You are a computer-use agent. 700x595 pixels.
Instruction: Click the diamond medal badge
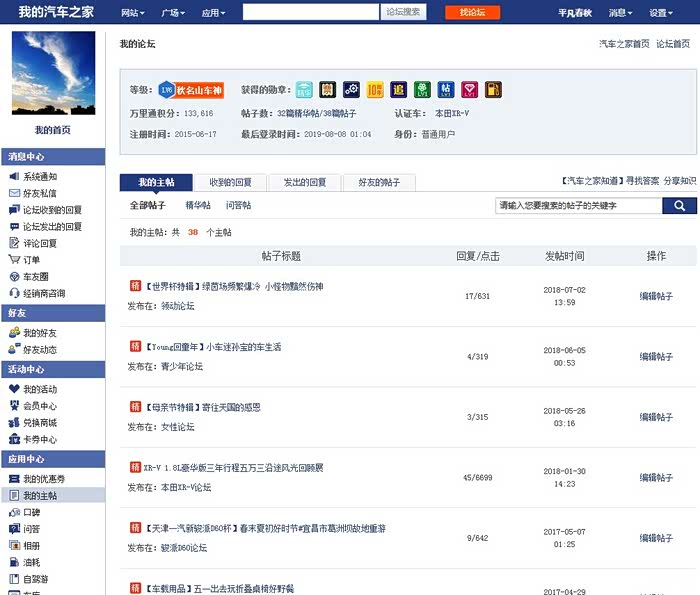tap(470, 89)
